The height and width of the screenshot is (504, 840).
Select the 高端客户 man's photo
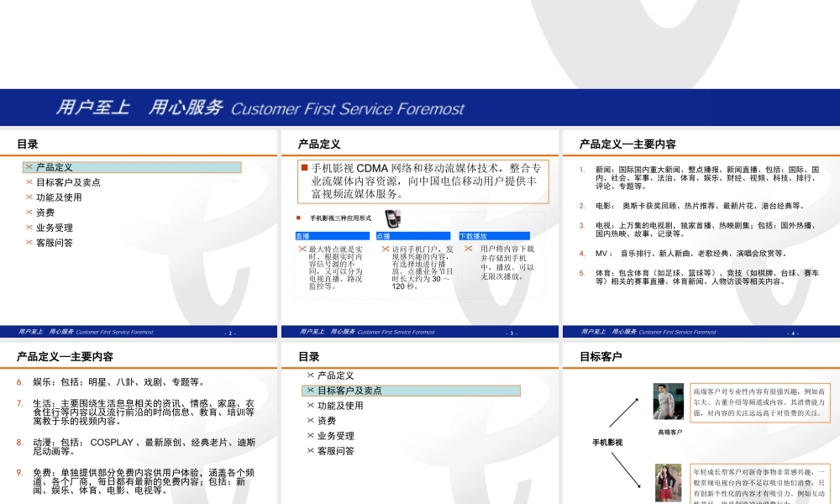668,402
